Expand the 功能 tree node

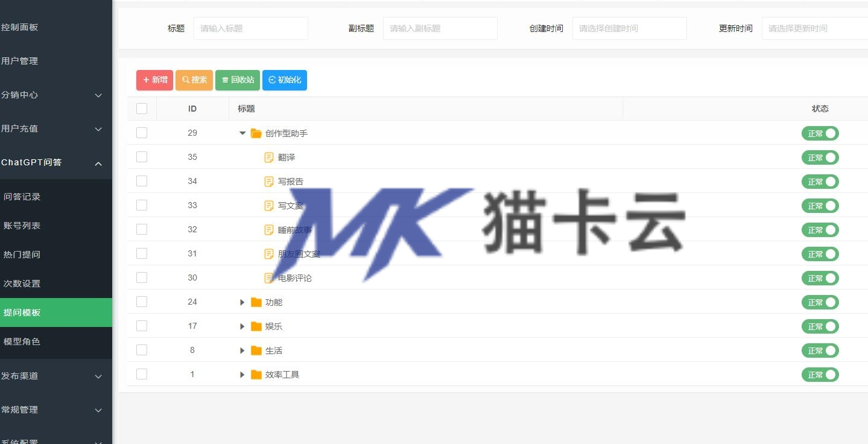coord(242,302)
